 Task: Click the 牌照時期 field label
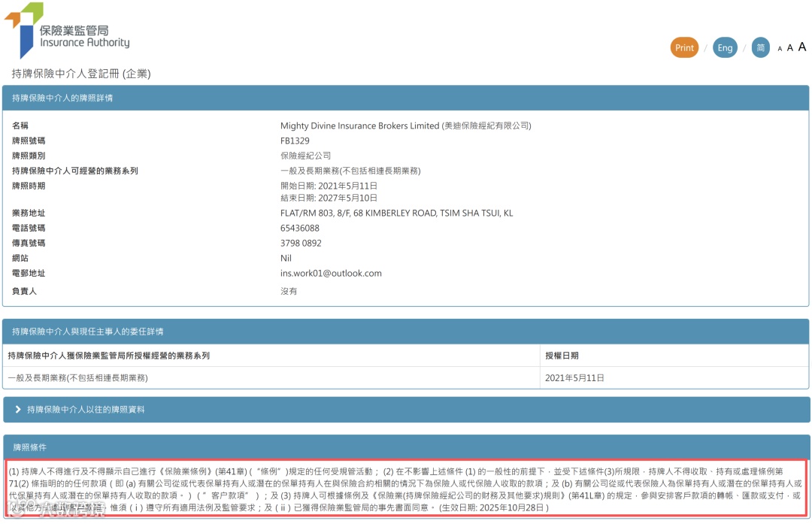click(x=29, y=186)
